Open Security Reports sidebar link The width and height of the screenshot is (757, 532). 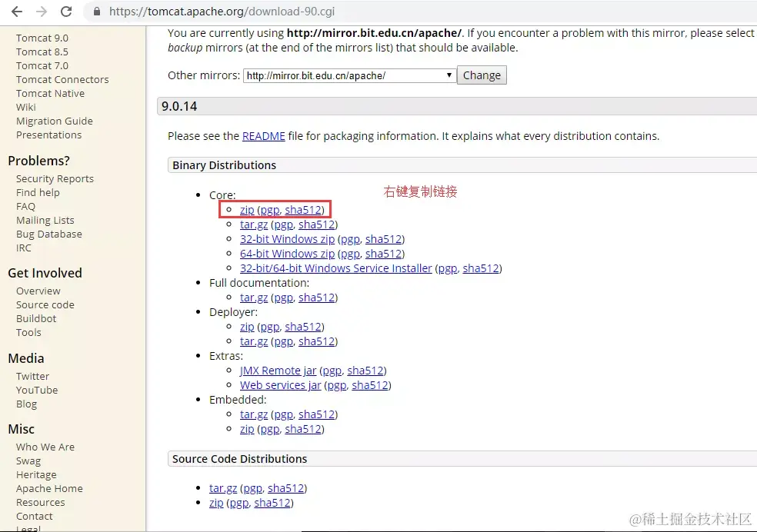point(55,179)
